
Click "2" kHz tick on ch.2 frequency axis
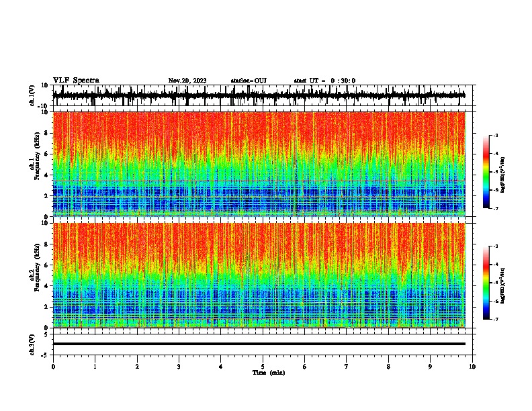pyautogui.click(x=46, y=307)
